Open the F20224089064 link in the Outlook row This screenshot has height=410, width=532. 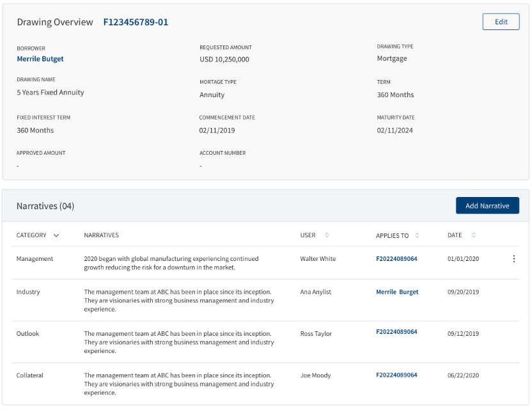(x=396, y=331)
